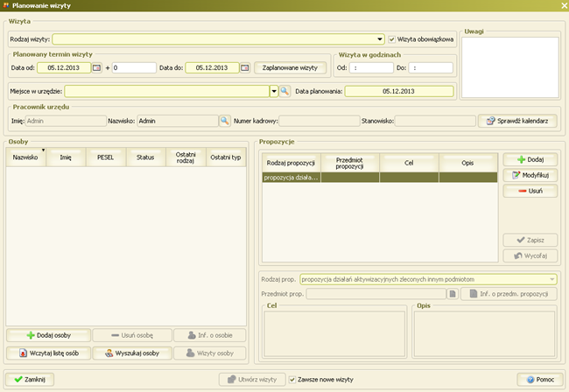569x392 pixels.
Task: Focus the Numer kadrowy field
Action: click(319, 121)
